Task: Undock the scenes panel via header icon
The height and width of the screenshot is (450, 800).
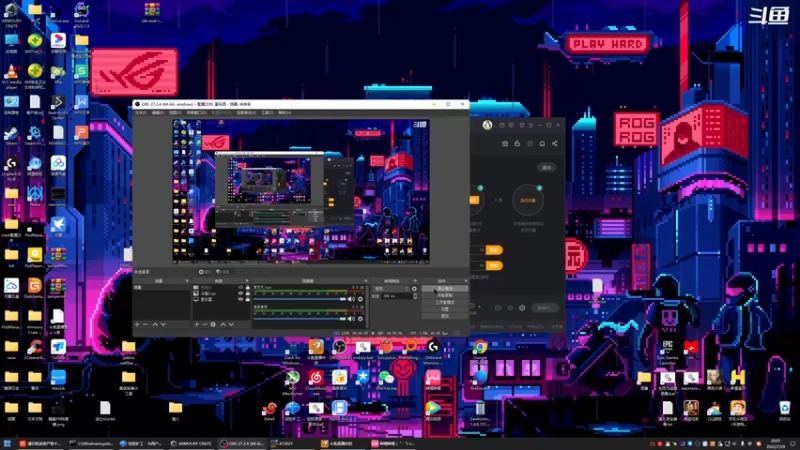Action: [187, 281]
